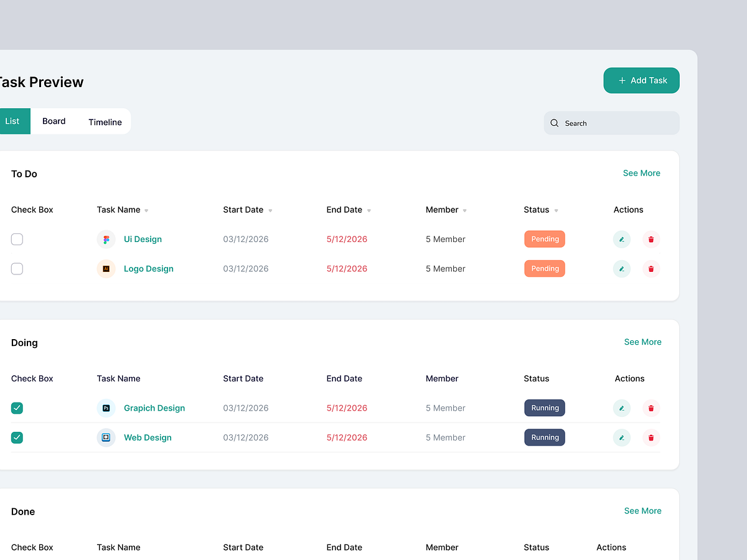Click the magnifier icon in the search box
This screenshot has width=747, height=560.
[555, 123]
